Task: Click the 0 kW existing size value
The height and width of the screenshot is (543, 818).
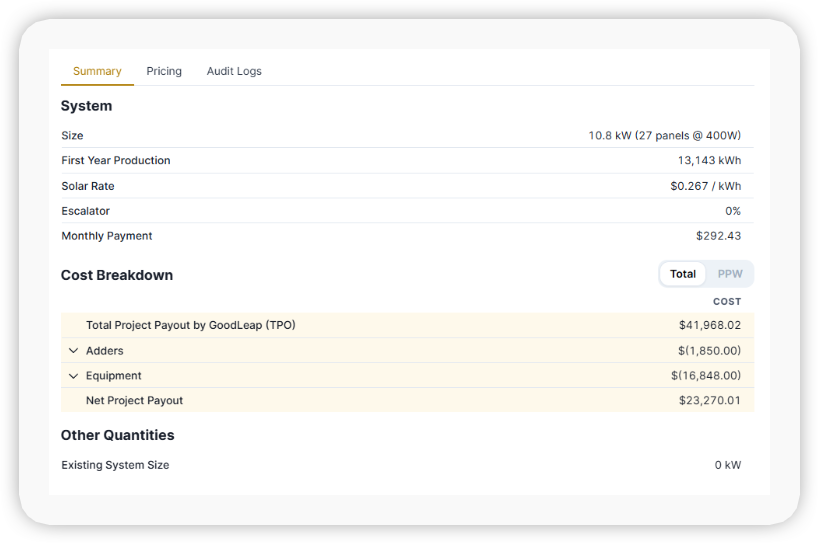Action: [x=728, y=465]
